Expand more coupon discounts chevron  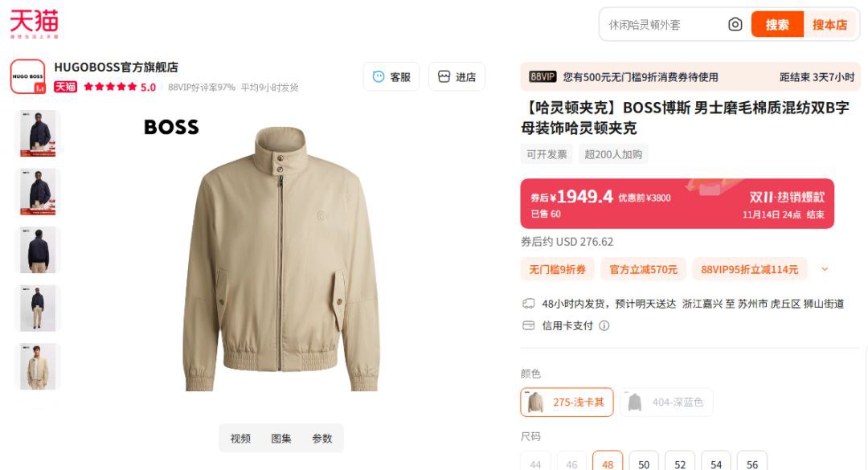pos(825,269)
